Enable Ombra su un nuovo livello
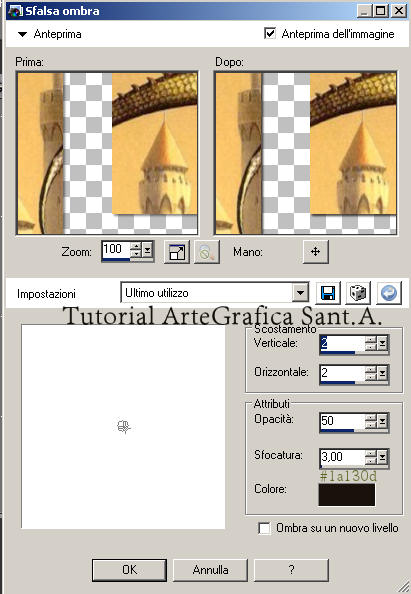Image resolution: width=411 pixels, height=594 pixels. 264,528
